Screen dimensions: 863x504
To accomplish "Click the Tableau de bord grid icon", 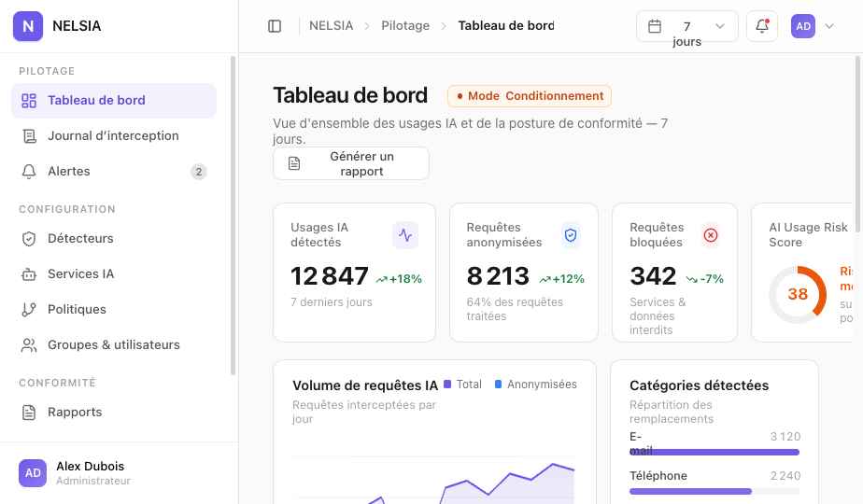I will tap(29, 101).
